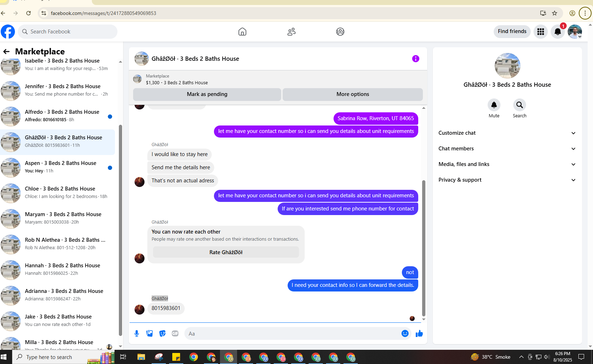
Task: Click Rate GhâžØöł button
Action: [x=226, y=252]
